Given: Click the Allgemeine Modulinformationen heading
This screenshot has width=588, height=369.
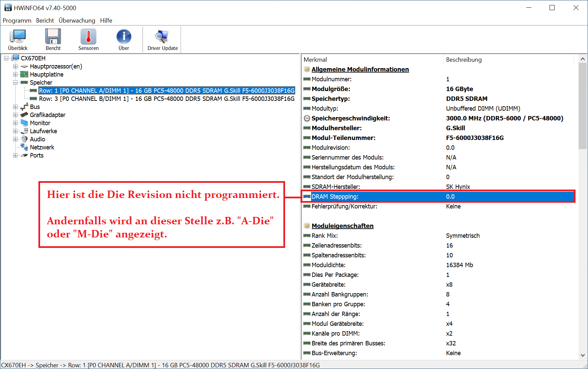Looking at the screenshot, I should coord(360,69).
